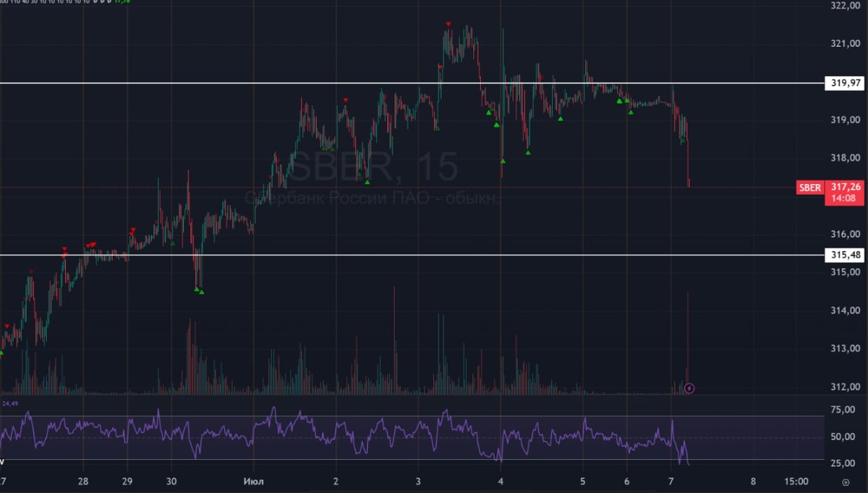Screen dimensions: 868x493
Task: Click the green 17,76 indicator value at top
Action: (124, 1)
